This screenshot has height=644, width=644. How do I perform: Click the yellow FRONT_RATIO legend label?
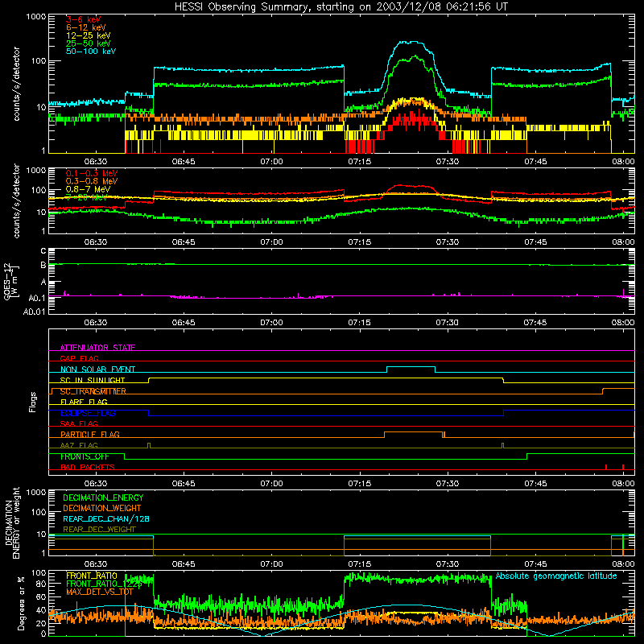pyautogui.click(x=92, y=576)
